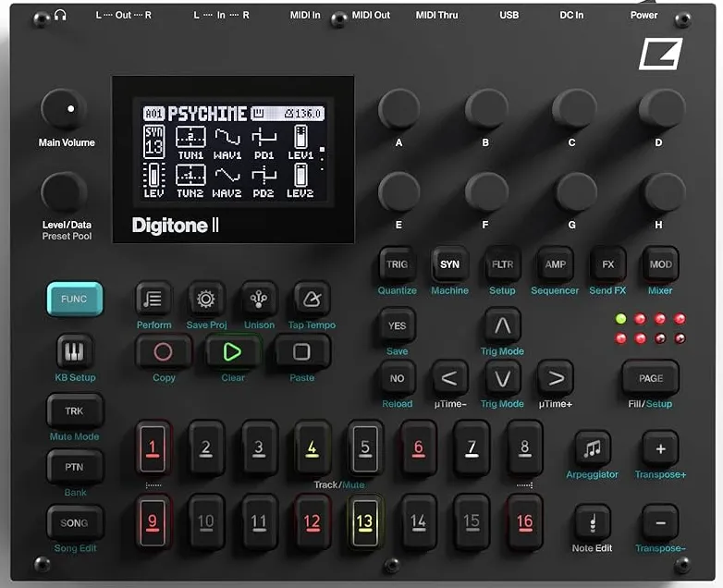Select the PD2 parameter icon on screen
This screenshot has width=723, height=588.
[263, 176]
